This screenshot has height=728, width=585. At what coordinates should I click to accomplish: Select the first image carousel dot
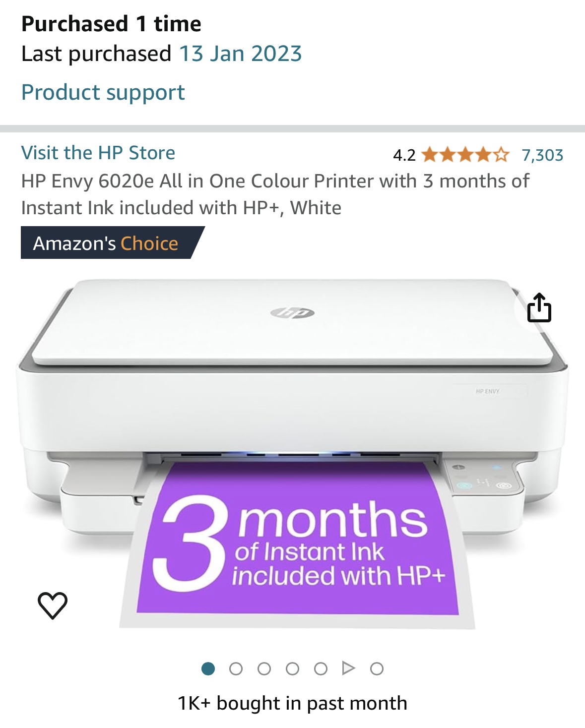tap(208, 668)
